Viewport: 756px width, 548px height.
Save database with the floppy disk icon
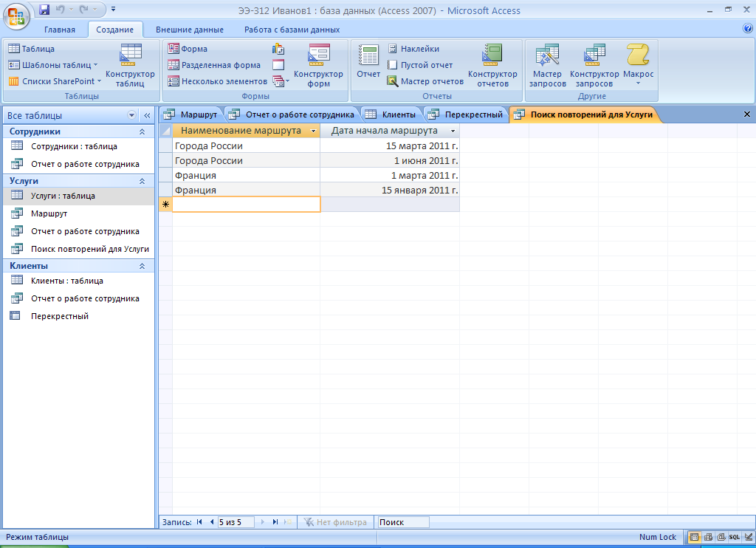coord(44,9)
